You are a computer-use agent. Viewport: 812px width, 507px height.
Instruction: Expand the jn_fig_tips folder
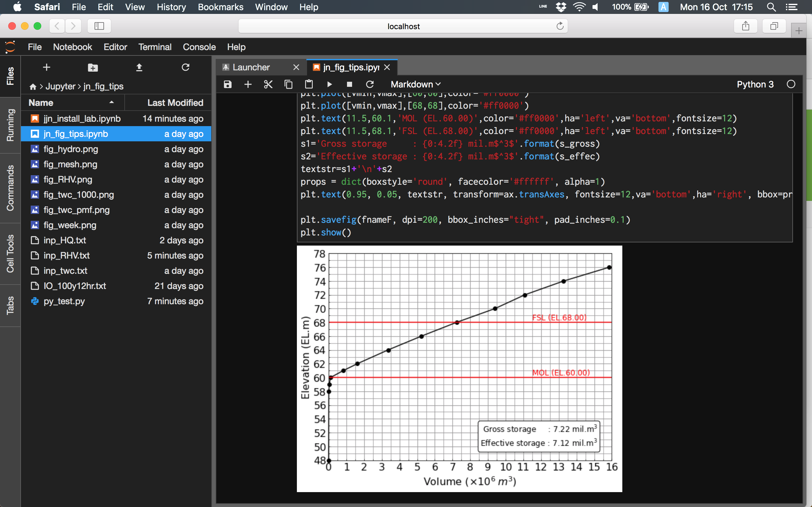pyautogui.click(x=103, y=87)
